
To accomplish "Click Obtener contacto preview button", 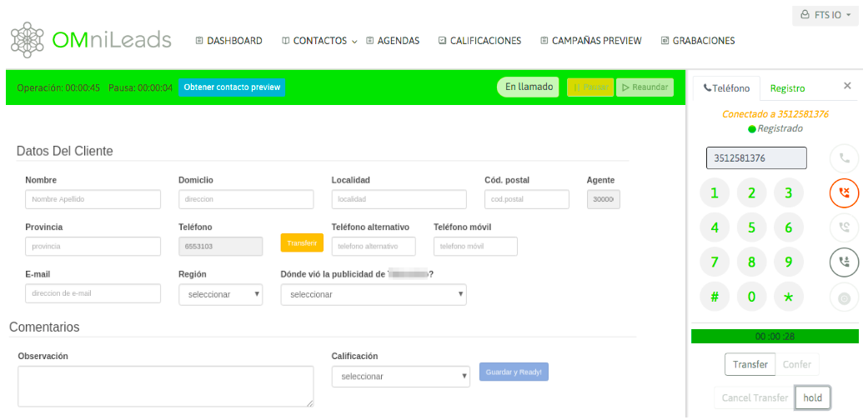I will pos(232,87).
